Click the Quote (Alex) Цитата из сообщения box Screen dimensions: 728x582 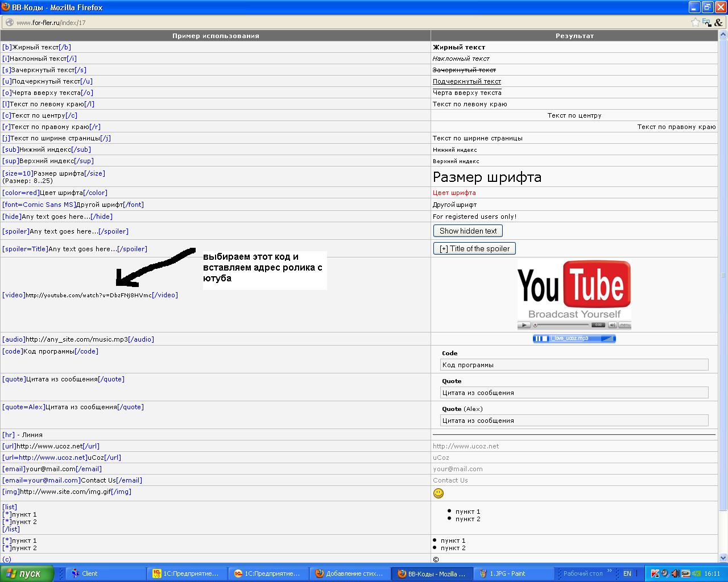click(574, 421)
